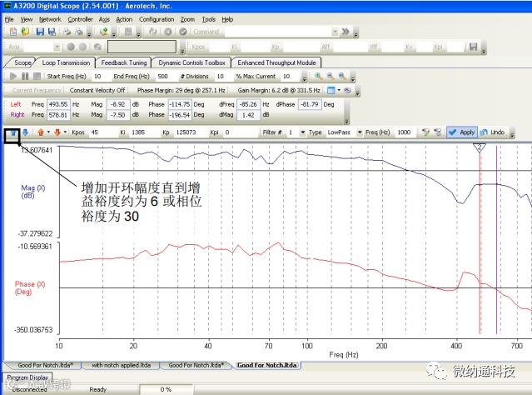
Task: Click the second Save disk icon
Action: coord(52,32)
